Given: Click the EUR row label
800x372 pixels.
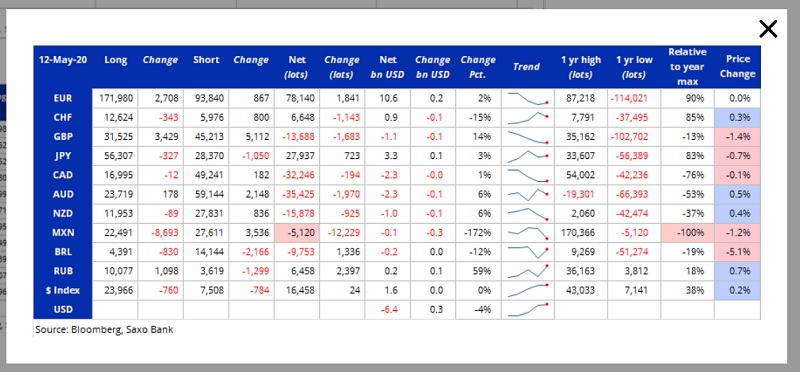Looking at the screenshot, I should click(x=63, y=98).
